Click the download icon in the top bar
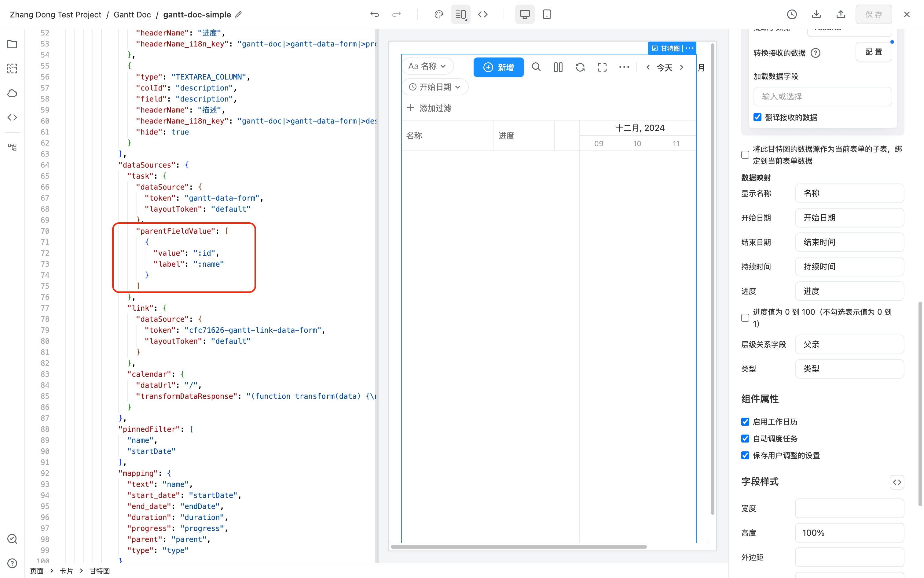924x578 pixels. pyautogui.click(x=816, y=15)
